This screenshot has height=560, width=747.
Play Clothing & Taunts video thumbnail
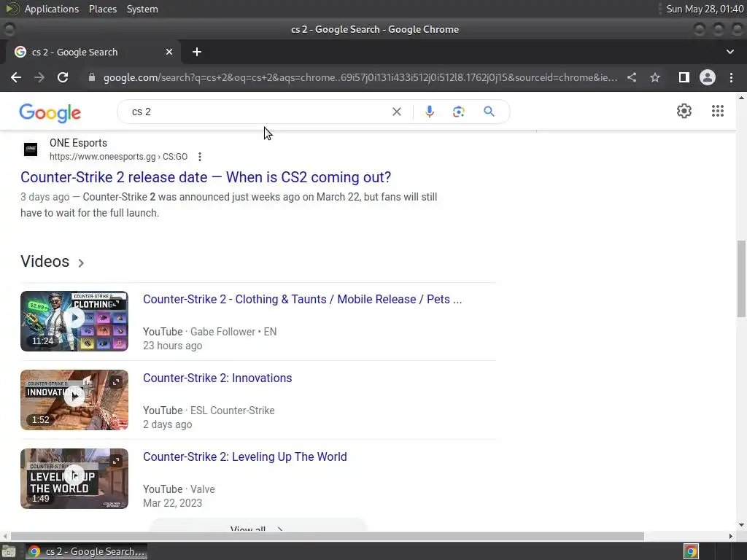click(74, 321)
